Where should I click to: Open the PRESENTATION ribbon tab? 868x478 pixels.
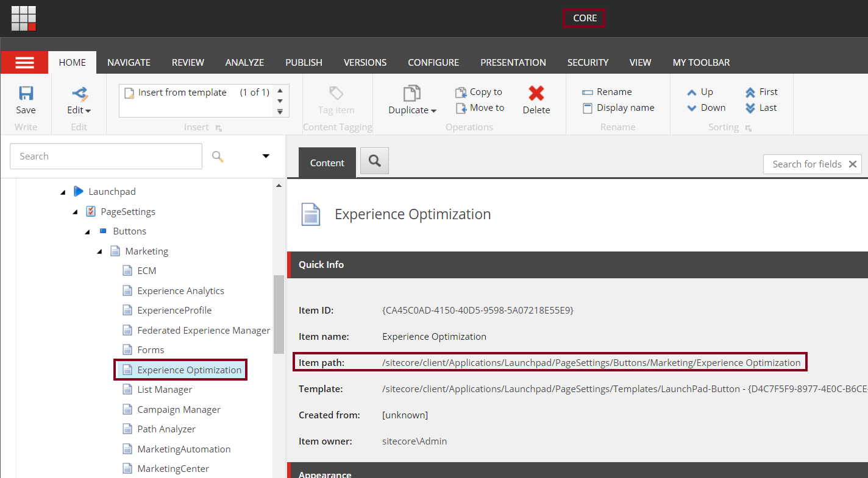[x=513, y=62]
